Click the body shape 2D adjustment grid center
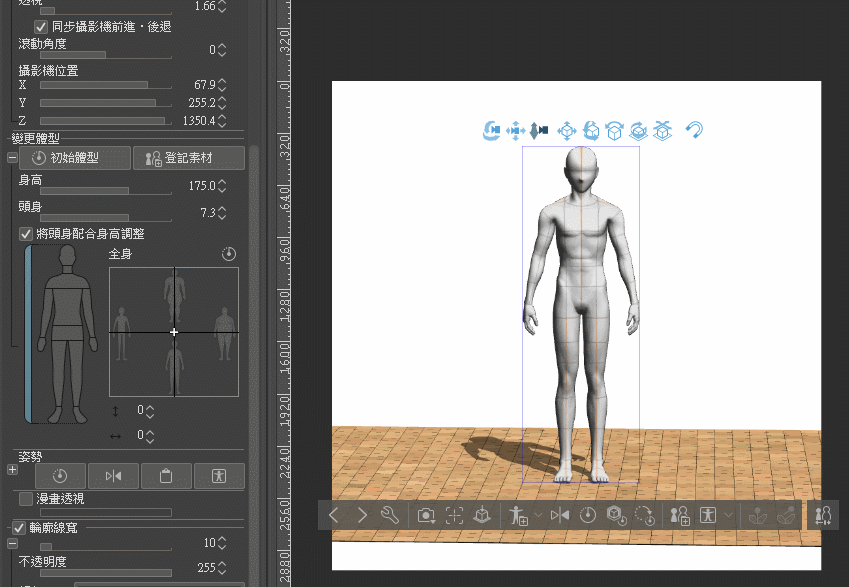Screen dimensions: 849x587 click(x=174, y=331)
